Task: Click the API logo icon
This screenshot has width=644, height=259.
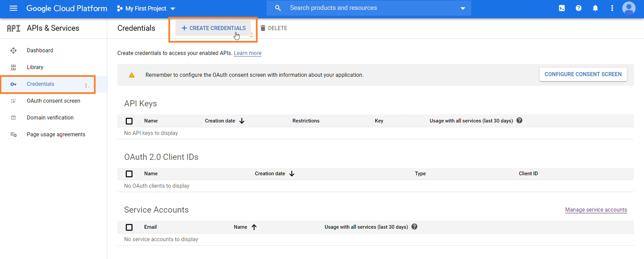Action: (x=14, y=29)
